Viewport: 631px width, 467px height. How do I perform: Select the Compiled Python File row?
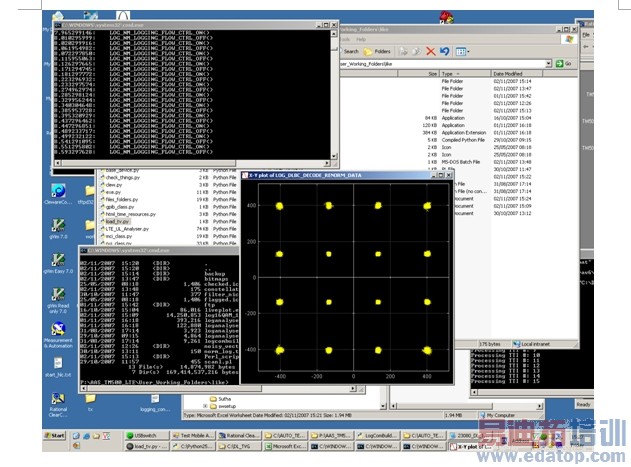tap(463, 140)
